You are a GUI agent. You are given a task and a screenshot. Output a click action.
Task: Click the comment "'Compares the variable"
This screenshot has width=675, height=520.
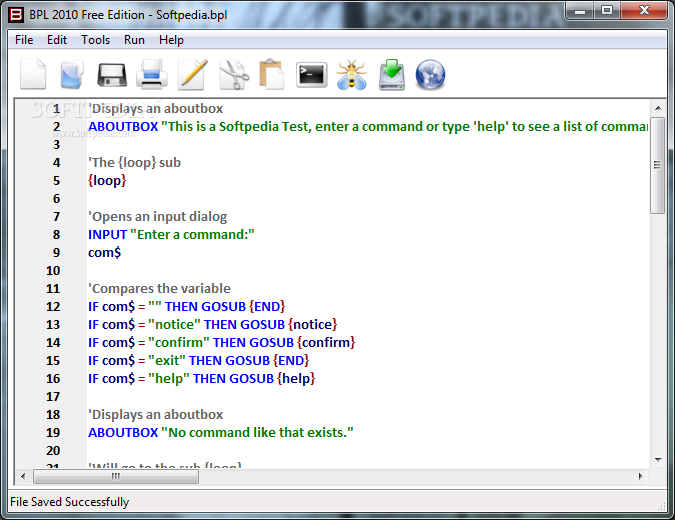tap(159, 288)
